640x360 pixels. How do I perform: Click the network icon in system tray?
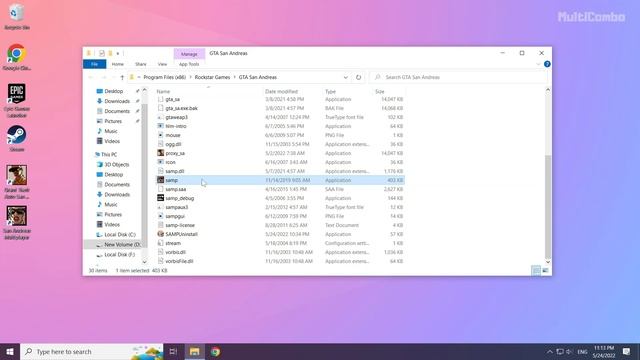(560, 351)
